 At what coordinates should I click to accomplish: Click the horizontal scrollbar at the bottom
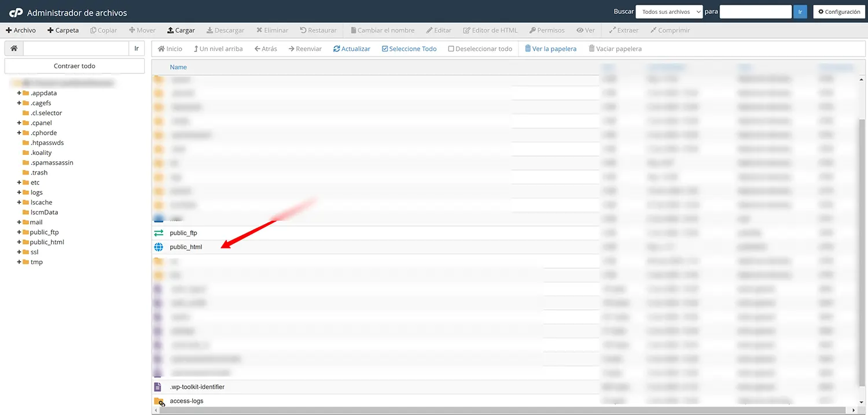(x=503, y=410)
